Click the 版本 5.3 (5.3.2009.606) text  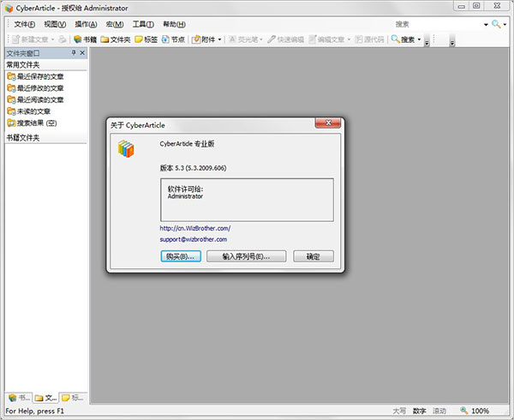pos(193,168)
